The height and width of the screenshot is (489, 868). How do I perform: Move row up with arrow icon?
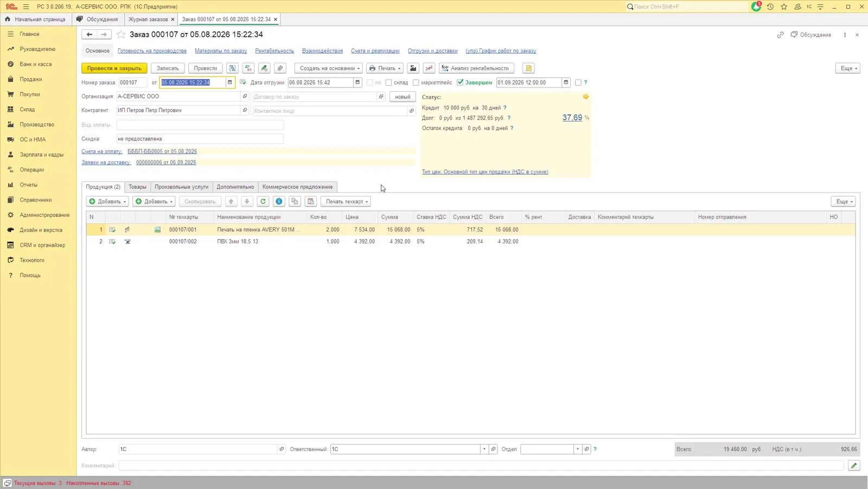tap(231, 202)
